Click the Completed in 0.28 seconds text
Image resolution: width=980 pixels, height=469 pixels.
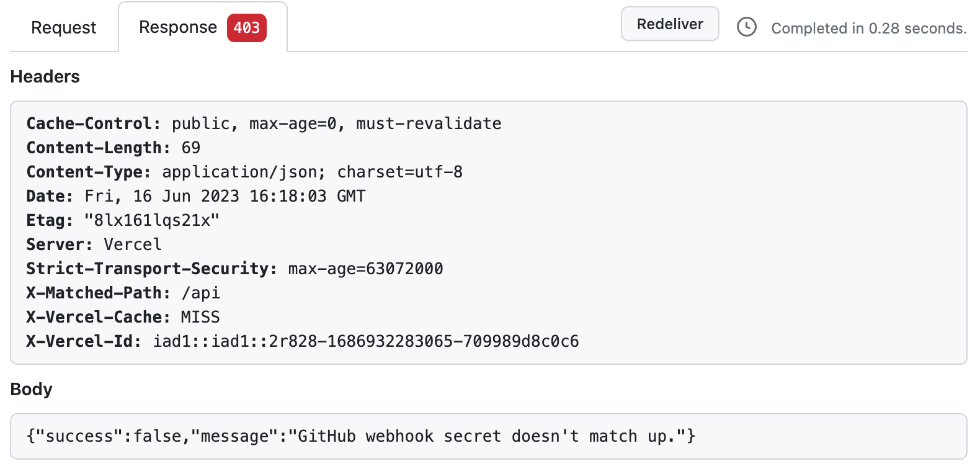[x=868, y=28]
